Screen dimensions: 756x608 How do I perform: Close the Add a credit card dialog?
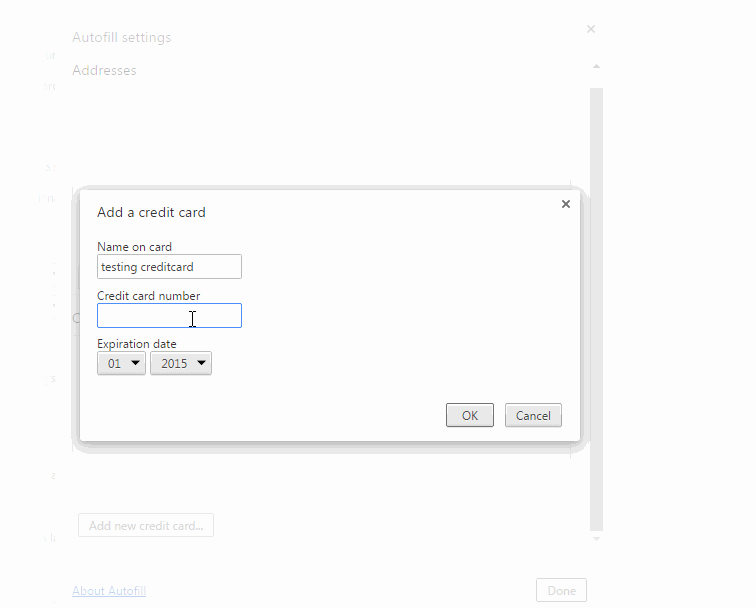[x=566, y=204]
